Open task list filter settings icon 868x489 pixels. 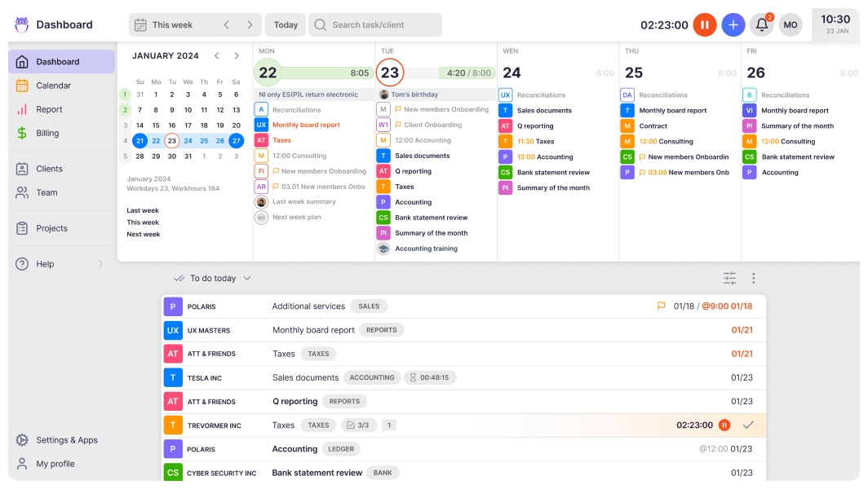pos(729,278)
